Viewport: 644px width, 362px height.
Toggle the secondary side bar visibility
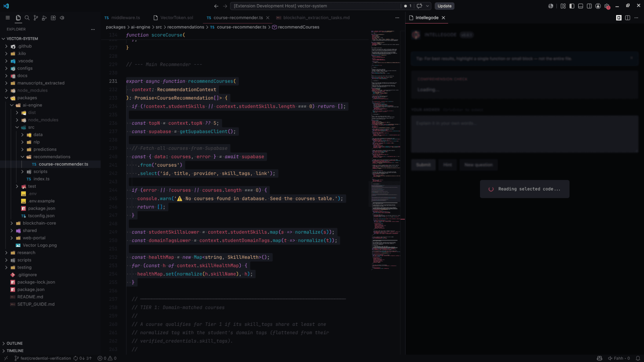point(589,6)
